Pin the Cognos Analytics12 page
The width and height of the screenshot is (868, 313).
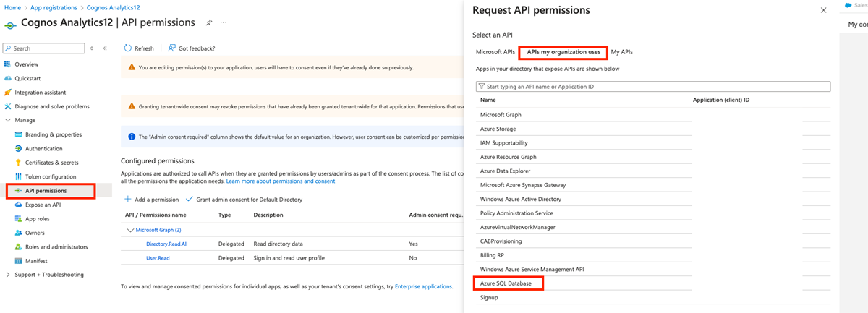pos(209,22)
